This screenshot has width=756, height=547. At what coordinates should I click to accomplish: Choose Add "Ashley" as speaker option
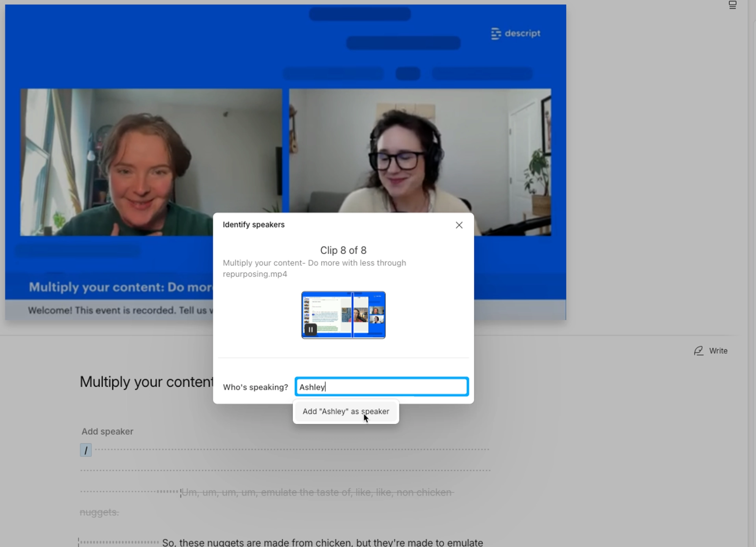[x=345, y=412]
